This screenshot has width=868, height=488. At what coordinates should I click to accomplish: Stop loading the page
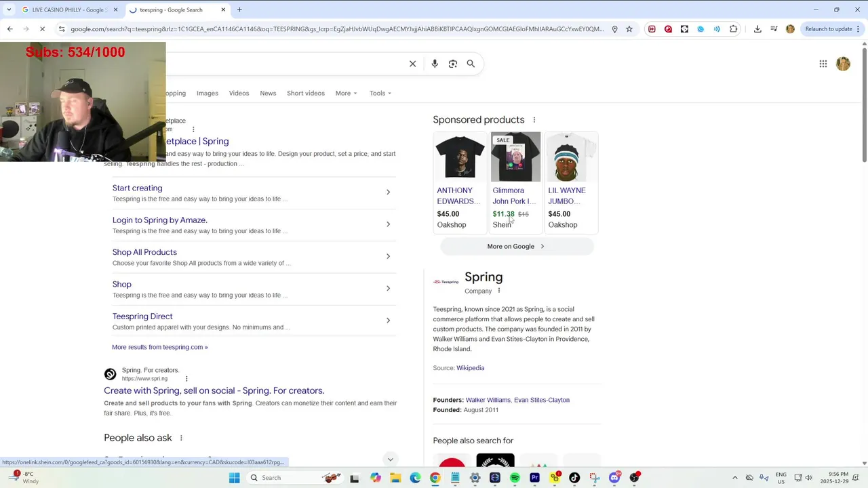(42, 29)
